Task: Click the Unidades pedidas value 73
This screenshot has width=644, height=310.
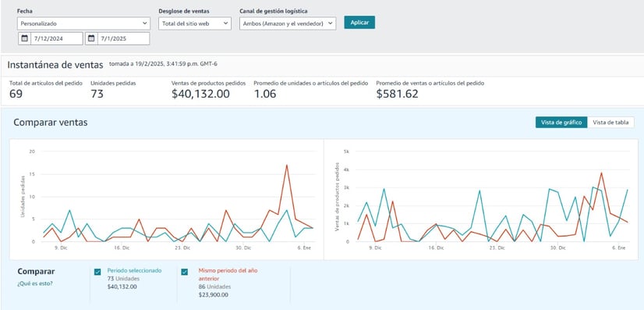Action: pyautogui.click(x=97, y=94)
